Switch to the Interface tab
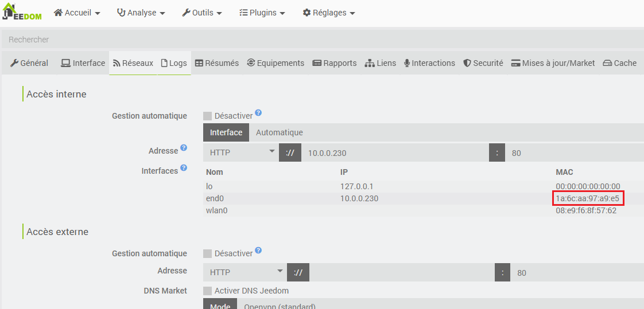 pyautogui.click(x=83, y=63)
